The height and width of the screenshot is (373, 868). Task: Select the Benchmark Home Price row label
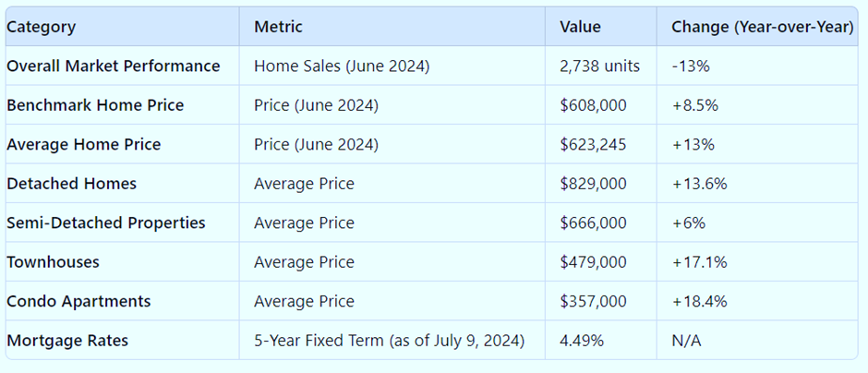click(x=95, y=105)
